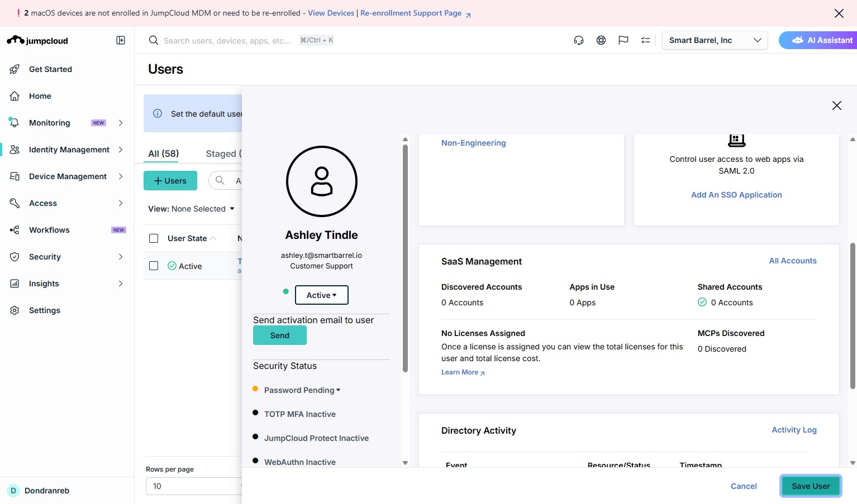The width and height of the screenshot is (857, 504).
Task: Expand the Device Management chevron
Action: 121,176
